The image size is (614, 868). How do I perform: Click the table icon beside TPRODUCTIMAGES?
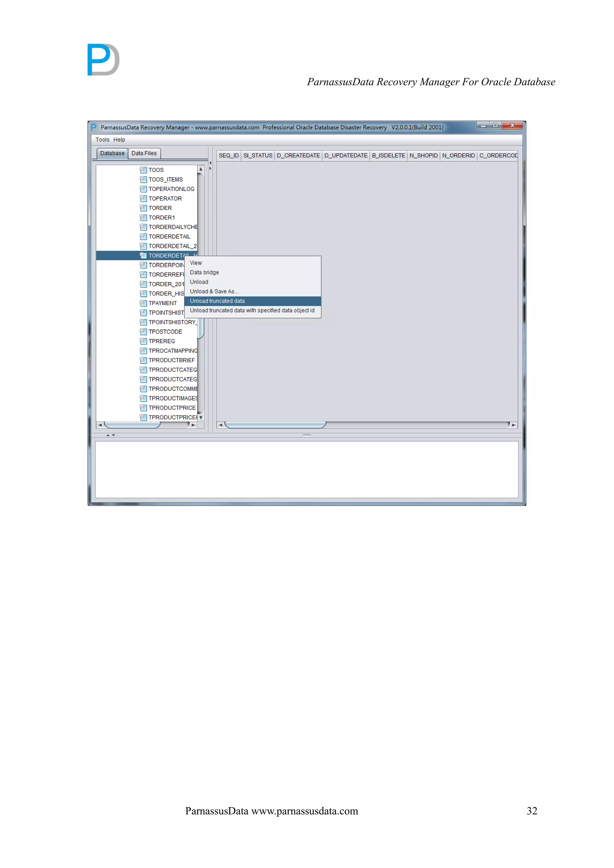[143, 398]
